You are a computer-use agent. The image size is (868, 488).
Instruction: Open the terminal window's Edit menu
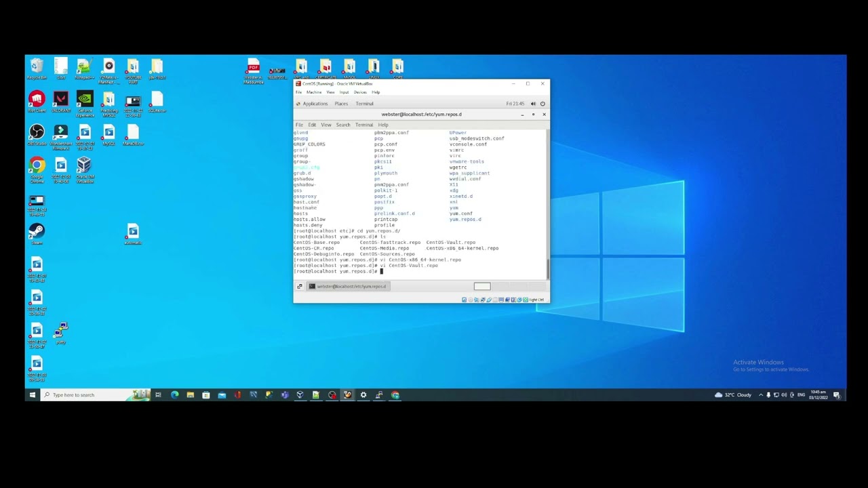pyautogui.click(x=312, y=125)
